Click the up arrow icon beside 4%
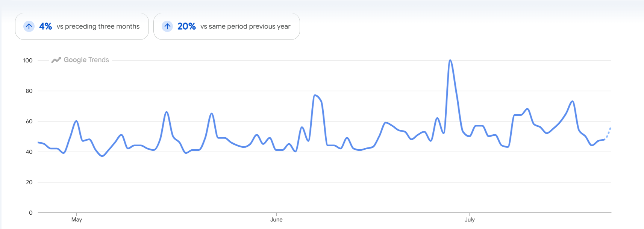This screenshot has height=229, width=644. 29,26
